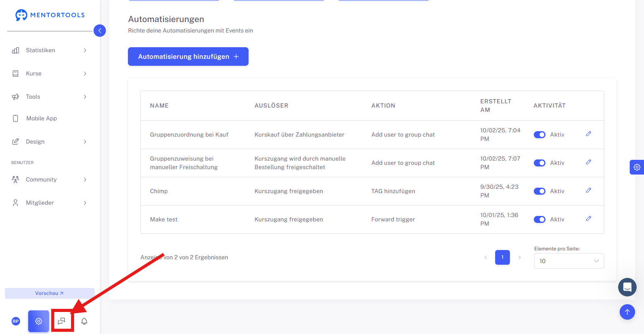Expand the Kurse menu chevron
The image size is (644, 334).
pos(85,74)
